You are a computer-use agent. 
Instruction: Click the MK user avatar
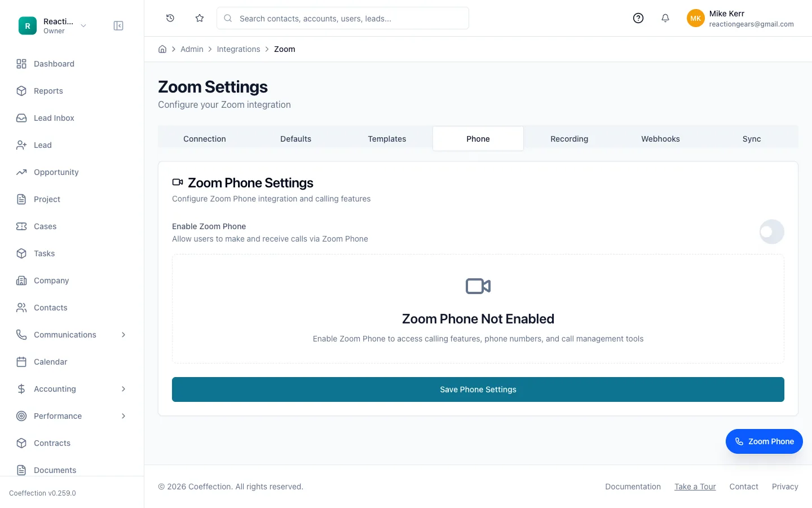pyautogui.click(x=696, y=18)
